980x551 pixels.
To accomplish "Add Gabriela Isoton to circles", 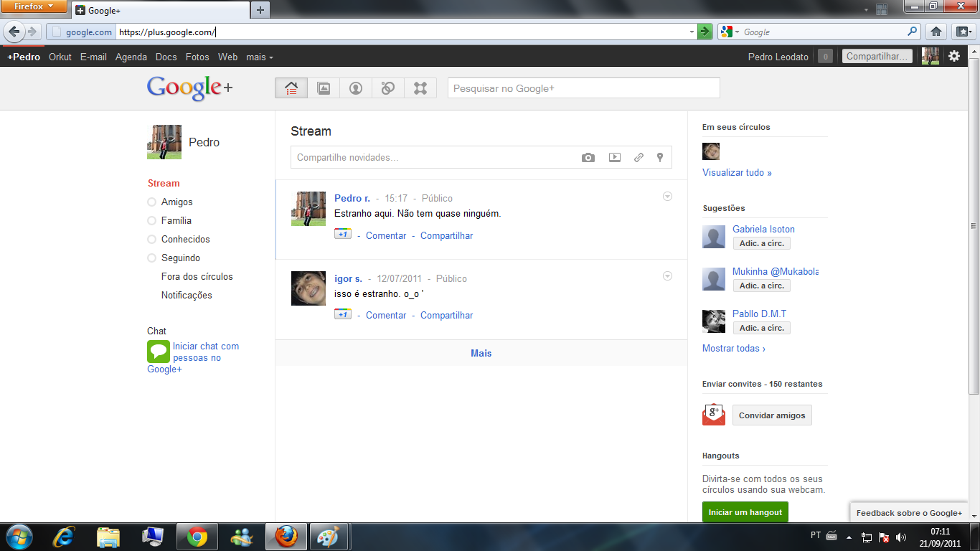I will click(x=761, y=244).
